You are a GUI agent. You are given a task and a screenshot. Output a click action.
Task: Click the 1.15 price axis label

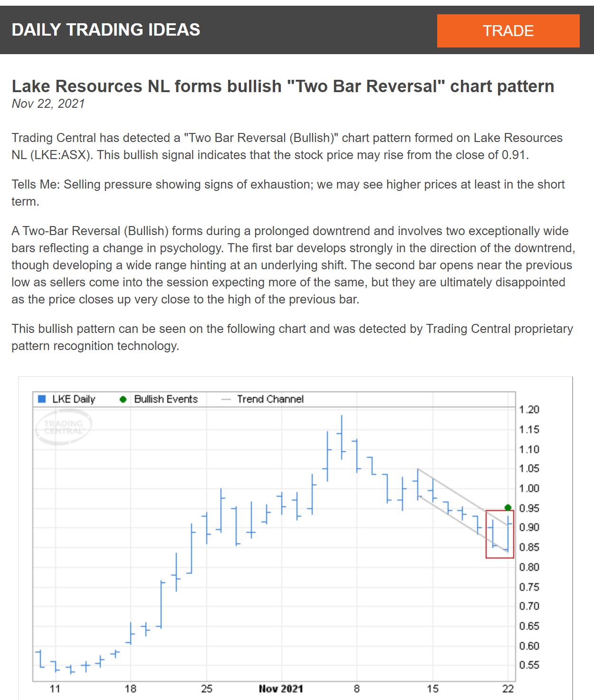click(529, 429)
